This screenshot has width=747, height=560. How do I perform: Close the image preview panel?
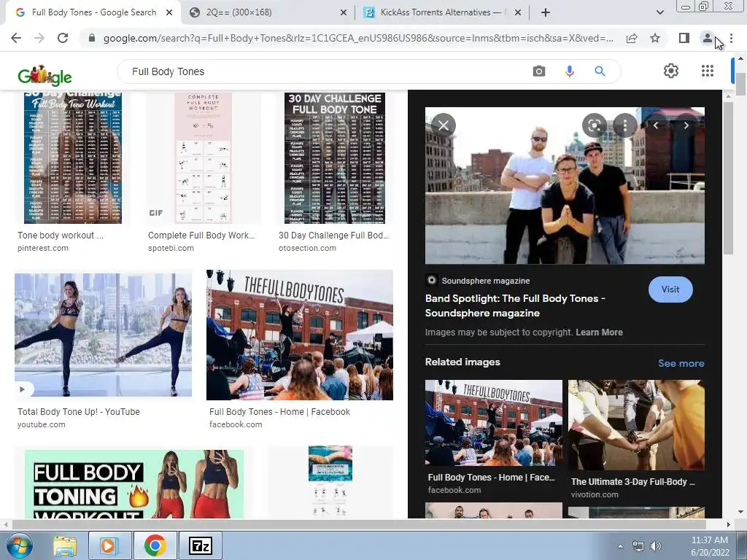click(444, 125)
